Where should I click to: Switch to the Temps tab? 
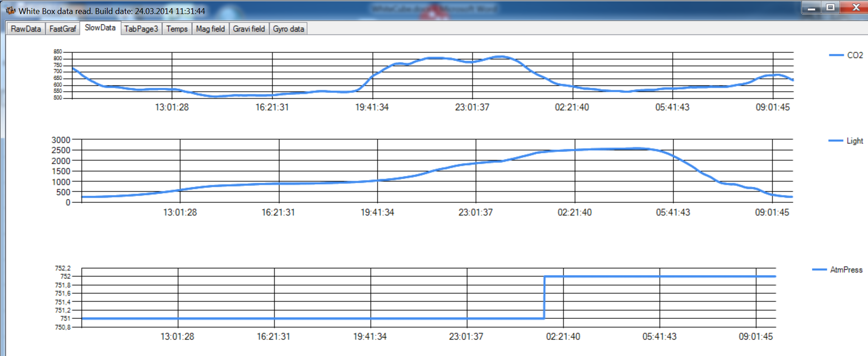click(x=177, y=29)
